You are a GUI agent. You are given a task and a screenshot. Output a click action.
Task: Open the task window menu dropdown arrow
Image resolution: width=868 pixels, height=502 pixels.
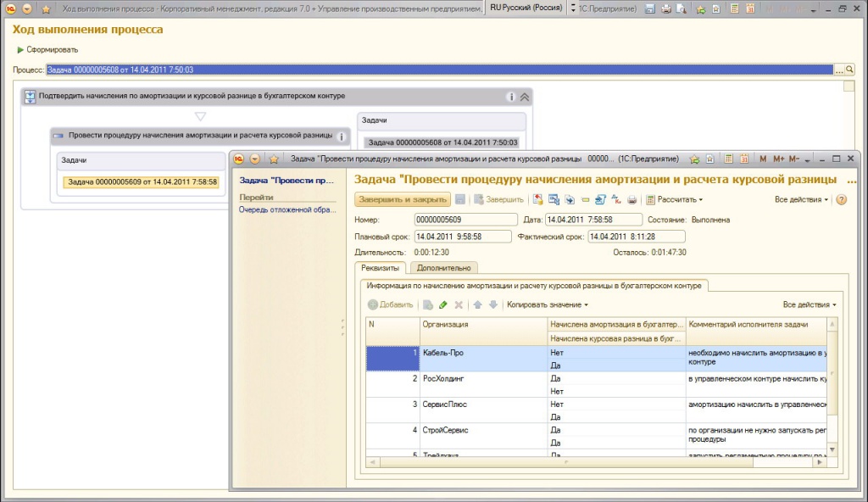point(254,159)
